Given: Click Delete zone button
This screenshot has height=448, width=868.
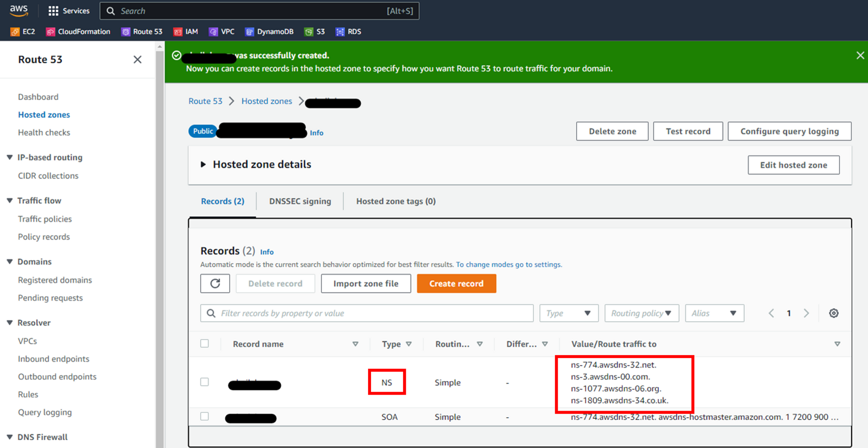Looking at the screenshot, I should tap(612, 131).
